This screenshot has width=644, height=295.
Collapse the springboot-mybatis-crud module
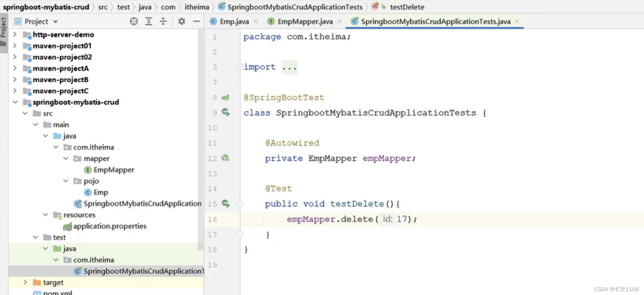(15, 102)
